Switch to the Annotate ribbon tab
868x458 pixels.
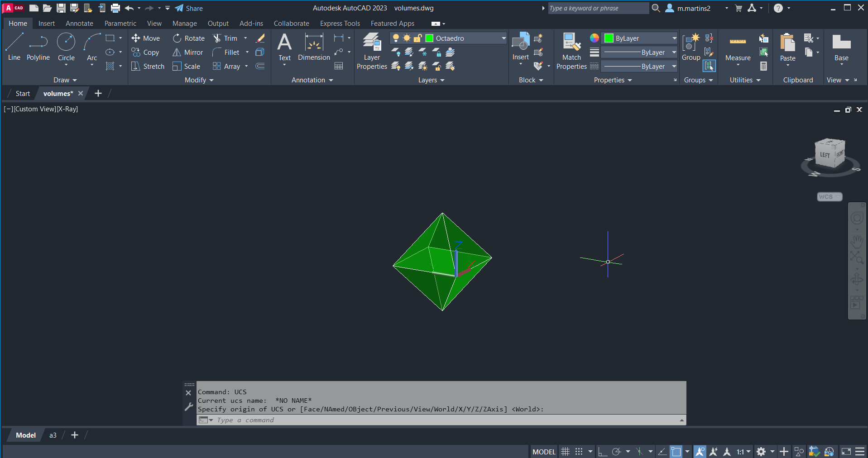coord(79,24)
